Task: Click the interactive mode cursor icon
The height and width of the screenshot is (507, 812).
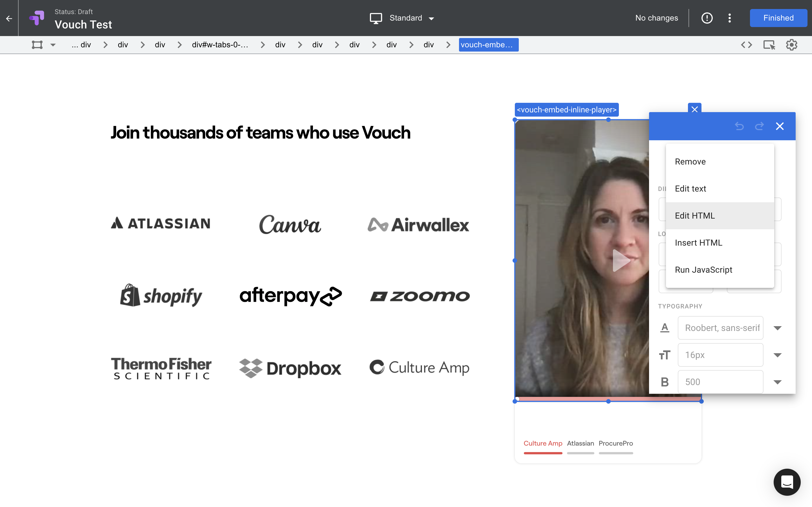Action: pyautogui.click(x=769, y=45)
